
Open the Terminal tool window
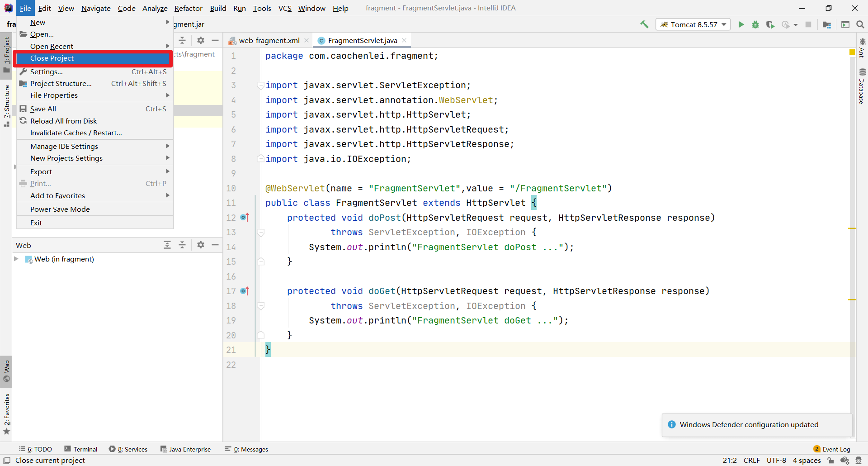pyautogui.click(x=81, y=449)
